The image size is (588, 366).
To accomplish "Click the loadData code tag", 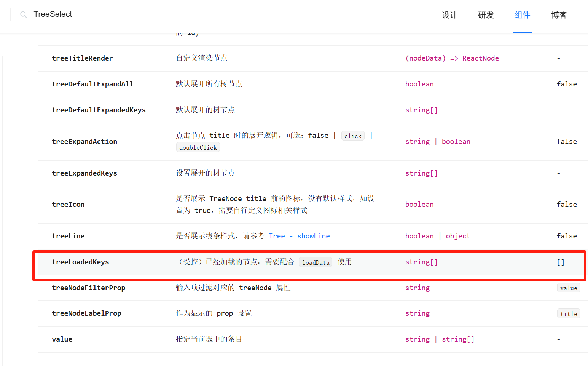I will 315,262.
